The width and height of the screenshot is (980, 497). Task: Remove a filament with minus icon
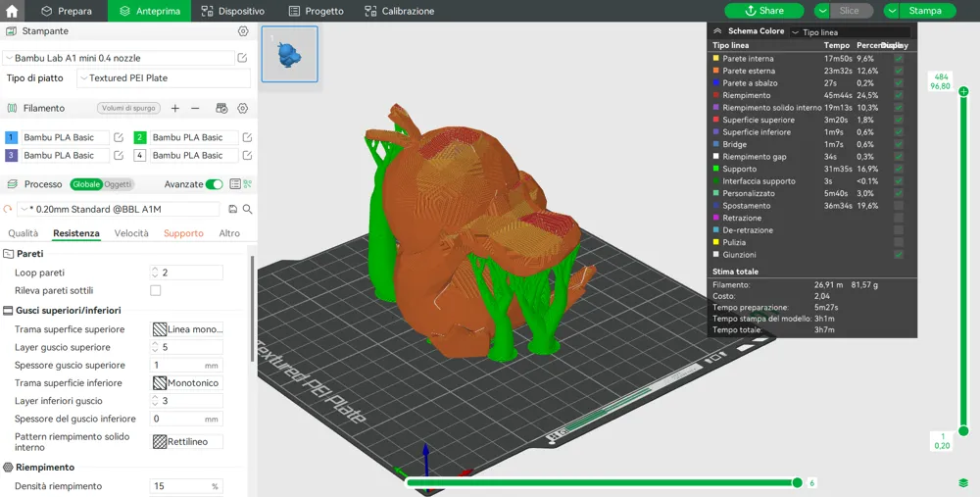pos(195,108)
